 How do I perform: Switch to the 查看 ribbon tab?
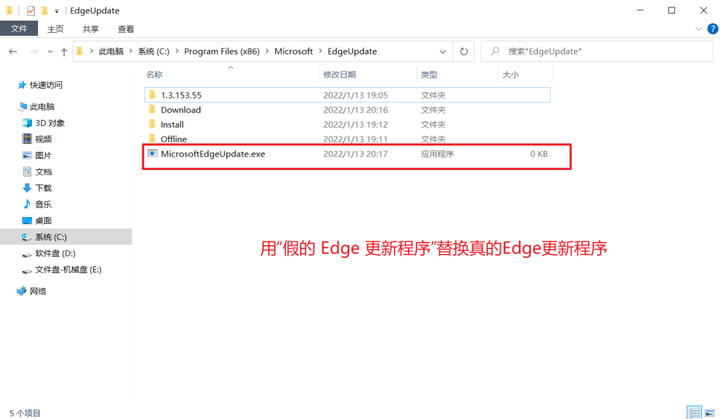pos(126,29)
